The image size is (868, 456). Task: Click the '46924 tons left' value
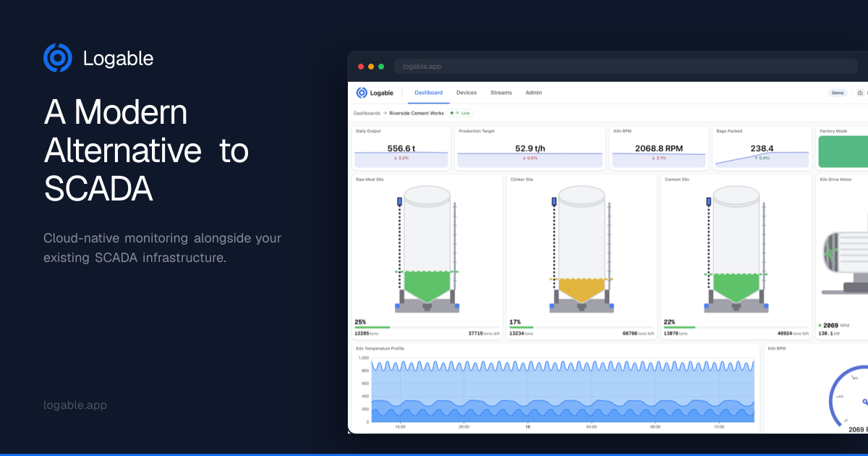tap(793, 334)
